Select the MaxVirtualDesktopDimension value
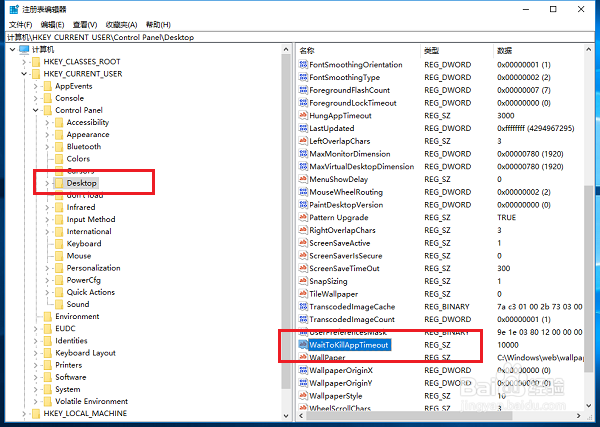 coord(362,166)
